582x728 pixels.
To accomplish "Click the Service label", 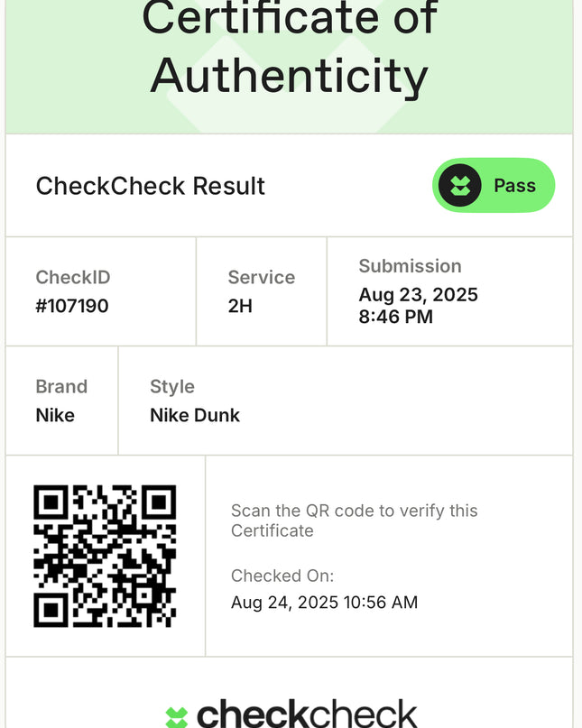I will (262, 277).
